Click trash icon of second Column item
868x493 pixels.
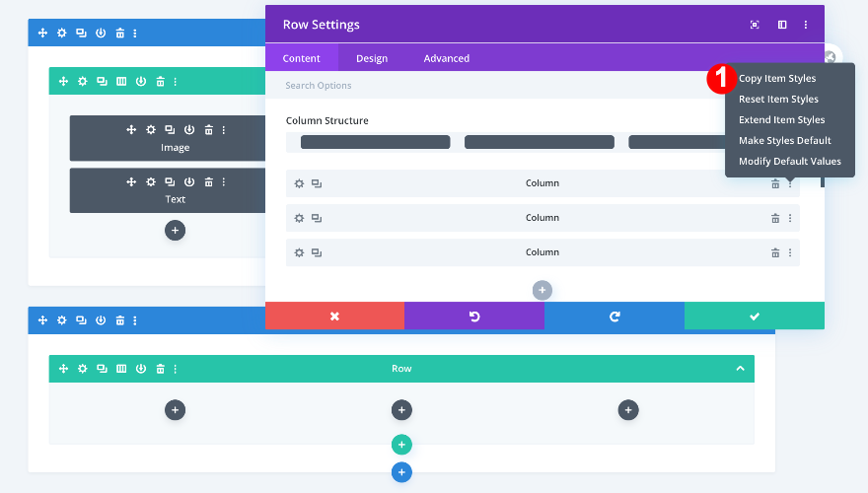775,218
